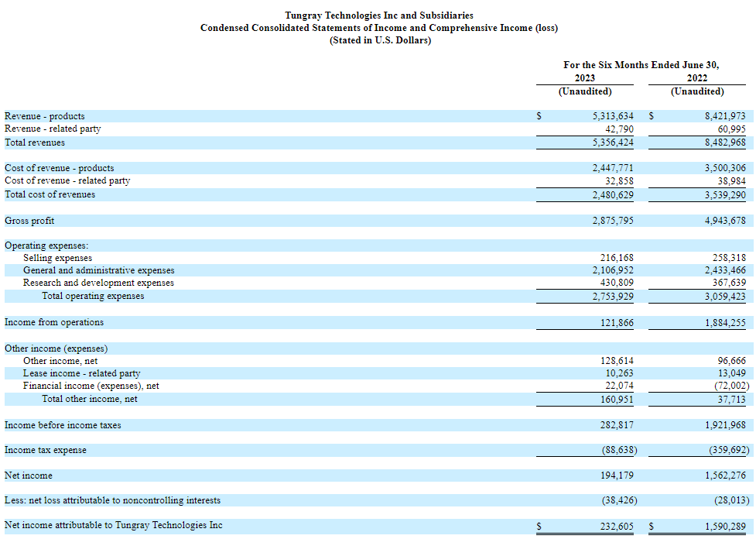
Task: Click 'Financial income (expenses), net' label
Action: point(91,386)
